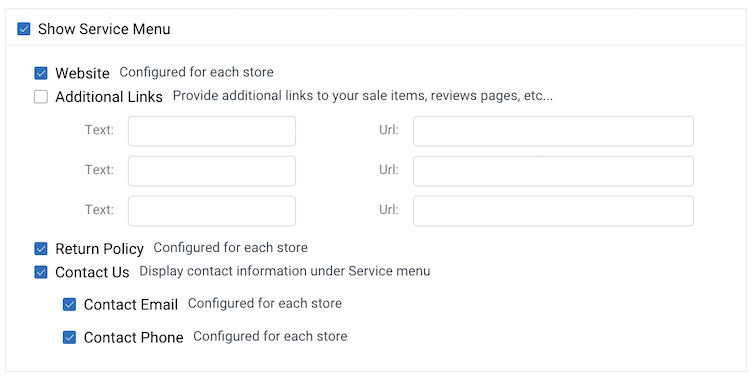
Task: Uncheck the Contact Email checkbox
Action: (x=70, y=305)
